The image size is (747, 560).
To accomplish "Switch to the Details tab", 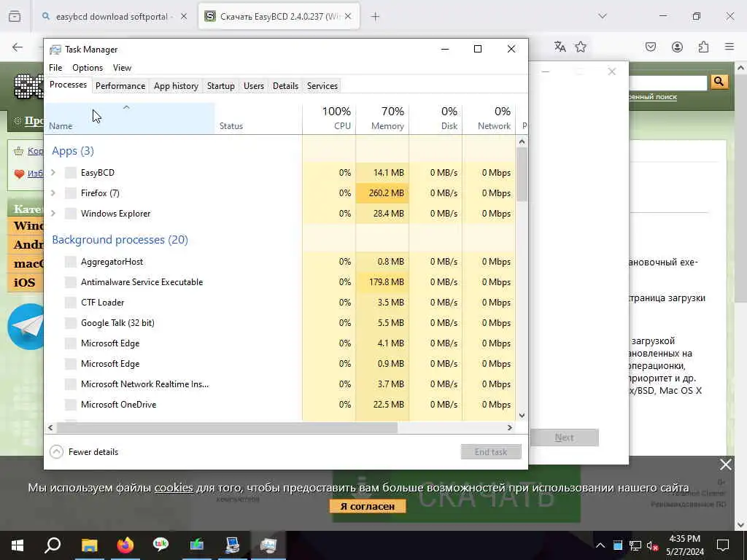I will click(x=285, y=86).
